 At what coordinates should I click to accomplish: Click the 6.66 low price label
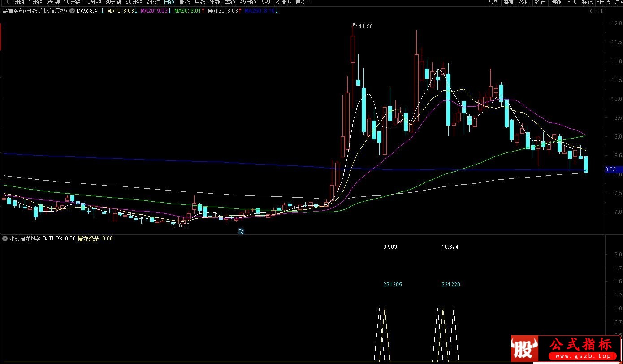click(x=184, y=225)
